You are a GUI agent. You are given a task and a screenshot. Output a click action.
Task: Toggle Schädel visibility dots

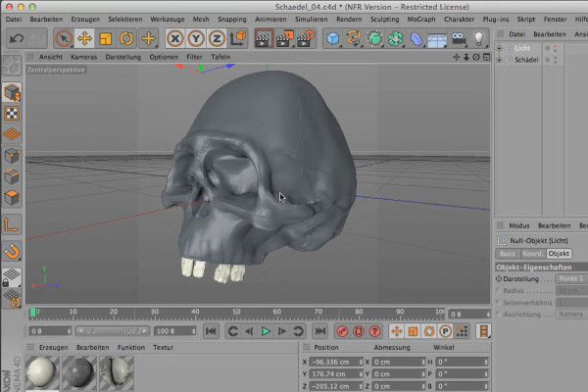(x=556, y=60)
